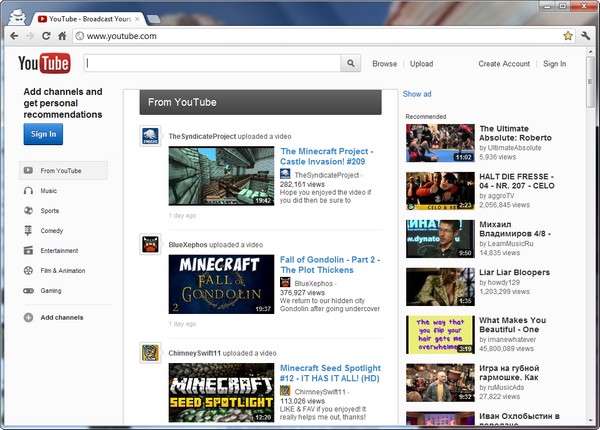Click the blue Sign In button
Image resolution: width=600 pixels, height=430 pixels.
pos(43,134)
